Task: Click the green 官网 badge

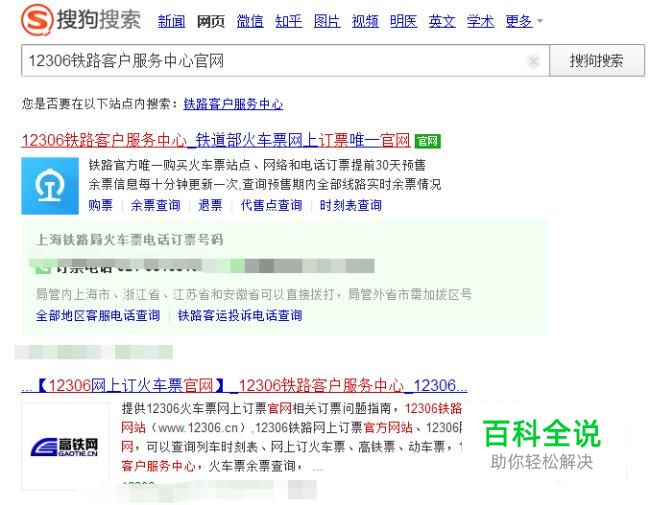Action: coord(427,141)
